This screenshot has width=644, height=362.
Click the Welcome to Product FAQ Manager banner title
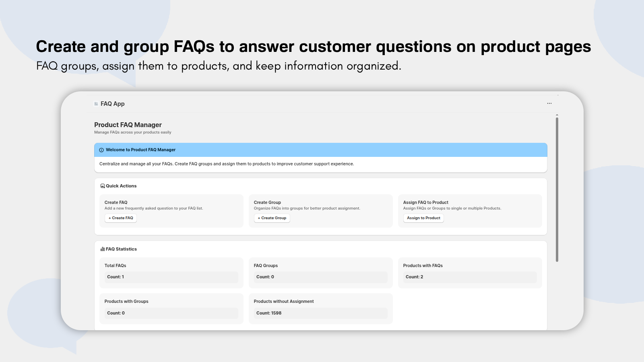(x=140, y=150)
